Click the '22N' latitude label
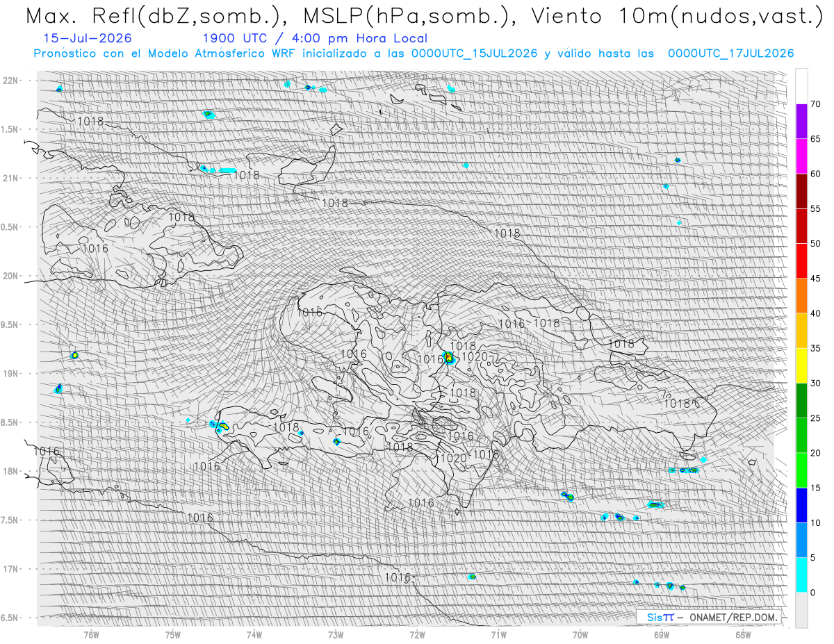Screen dimensions: 834x644 [11, 81]
